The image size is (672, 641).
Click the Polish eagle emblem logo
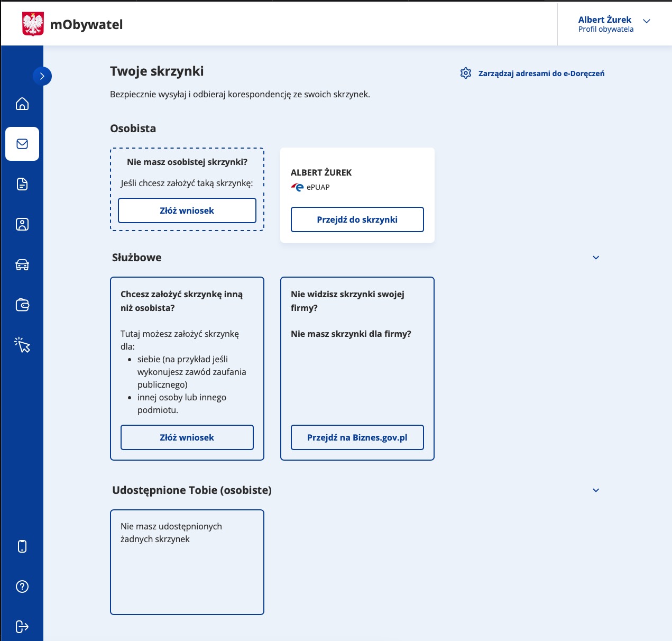click(x=33, y=24)
